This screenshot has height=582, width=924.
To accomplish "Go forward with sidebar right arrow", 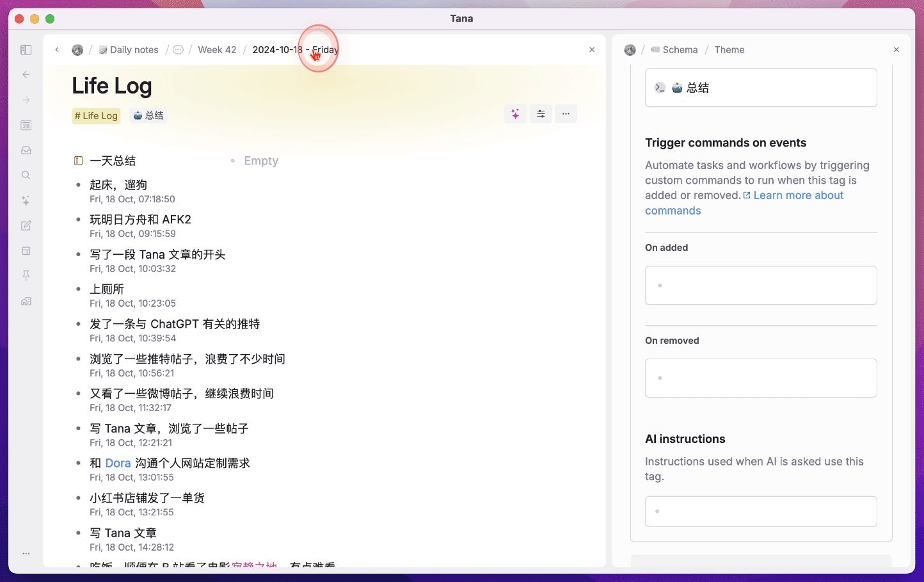I will [x=26, y=100].
